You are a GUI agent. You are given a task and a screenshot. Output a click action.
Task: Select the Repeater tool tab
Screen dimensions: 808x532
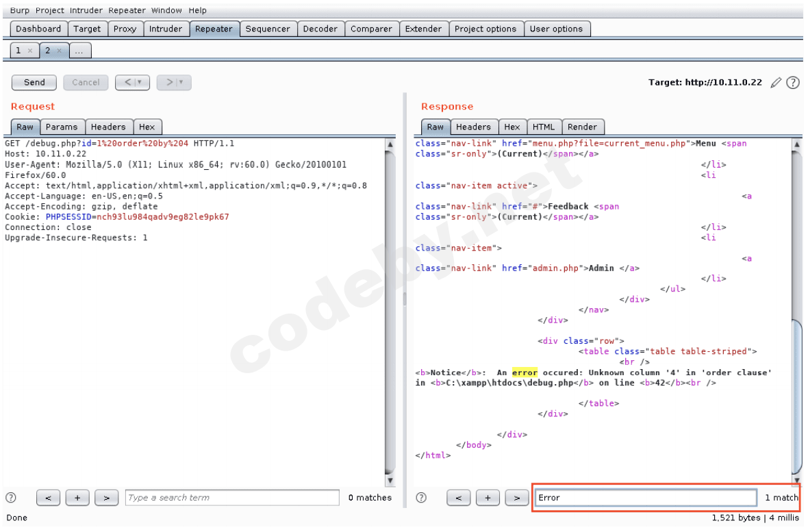[x=214, y=29]
